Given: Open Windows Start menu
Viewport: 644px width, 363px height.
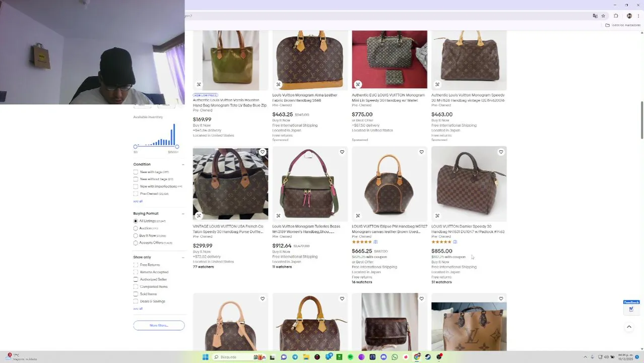Looking at the screenshot, I should (x=205, y=357).
